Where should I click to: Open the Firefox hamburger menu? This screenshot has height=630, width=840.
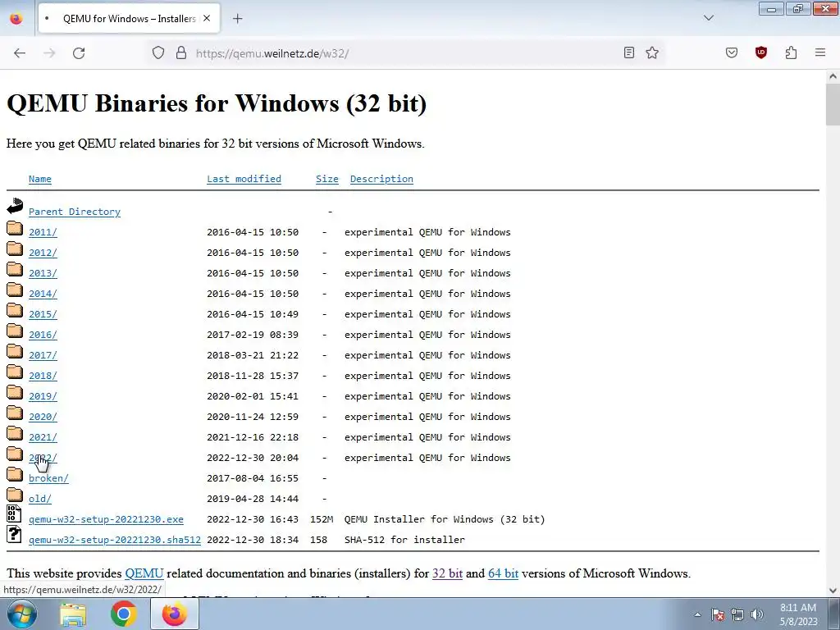tap(820, 52)
